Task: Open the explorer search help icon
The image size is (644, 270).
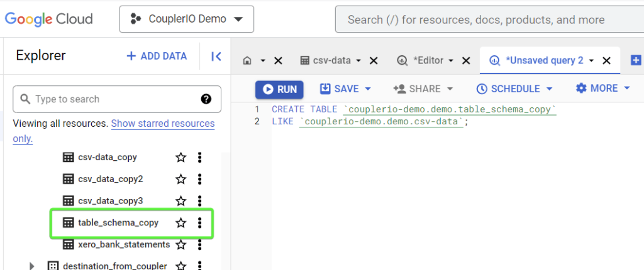Action: pos(206,99)
